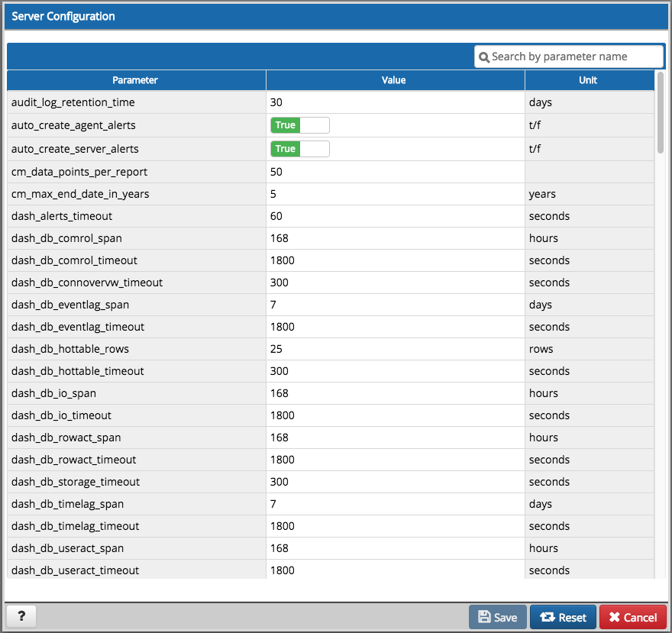Viewport: 672px width, 633px height.
Task: Click the Reset button
Action: pyautogui.click(x=563, y=616)
